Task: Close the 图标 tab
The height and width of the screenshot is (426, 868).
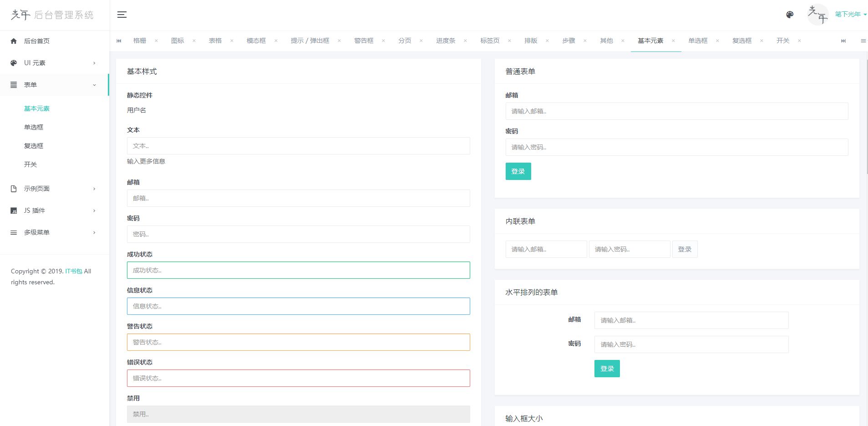Action: tap(194, 41)
